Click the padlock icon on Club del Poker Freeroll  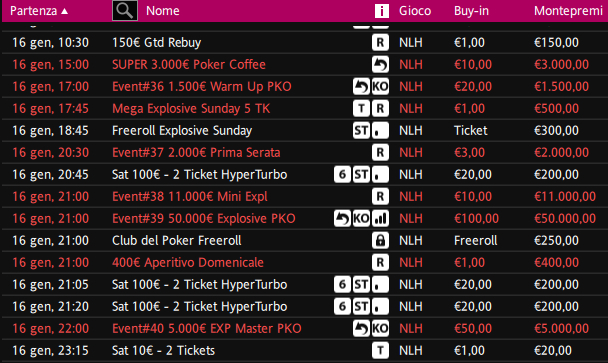coord(380,240)
